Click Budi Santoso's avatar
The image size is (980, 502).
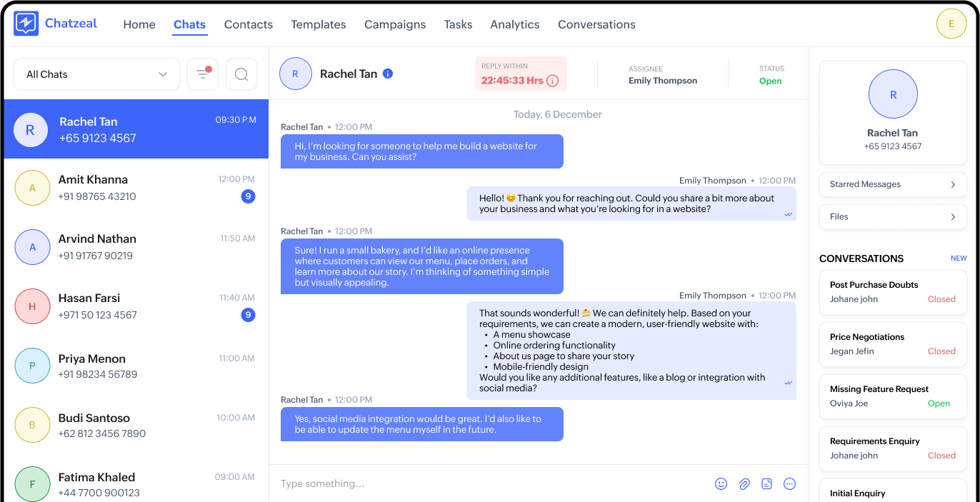[x=32, y=425]
